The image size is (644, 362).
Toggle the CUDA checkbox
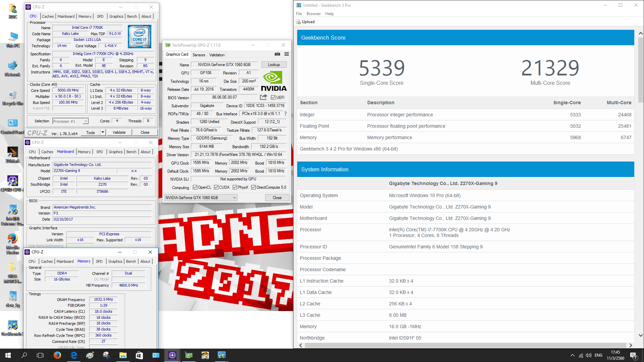tap(216, 187)
